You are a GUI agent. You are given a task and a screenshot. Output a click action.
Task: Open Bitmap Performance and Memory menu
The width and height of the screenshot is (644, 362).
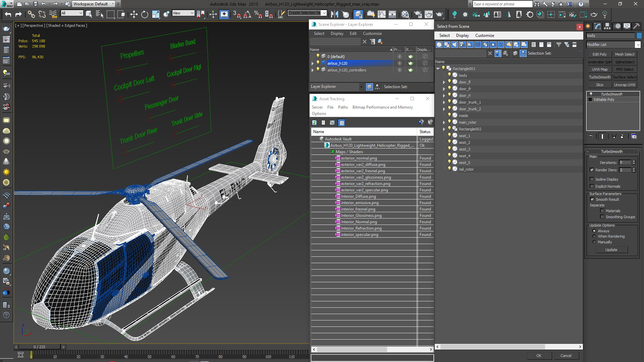tap(382, 107)
